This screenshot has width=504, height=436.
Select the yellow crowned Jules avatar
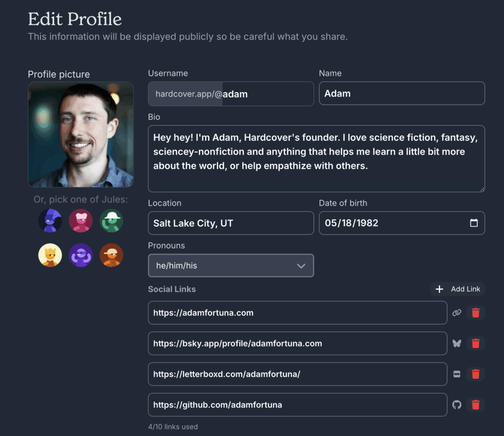[x=50, y=255]
